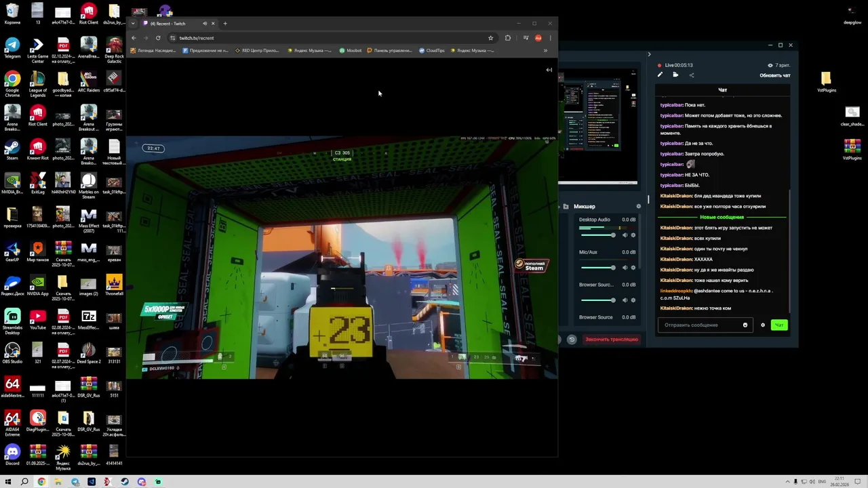Image resolution: width=868 pixels, height=488 pixels.
Task: Open Chrome extensions puzzle icon
Action: pyautogui.click(x=508, y=38)
